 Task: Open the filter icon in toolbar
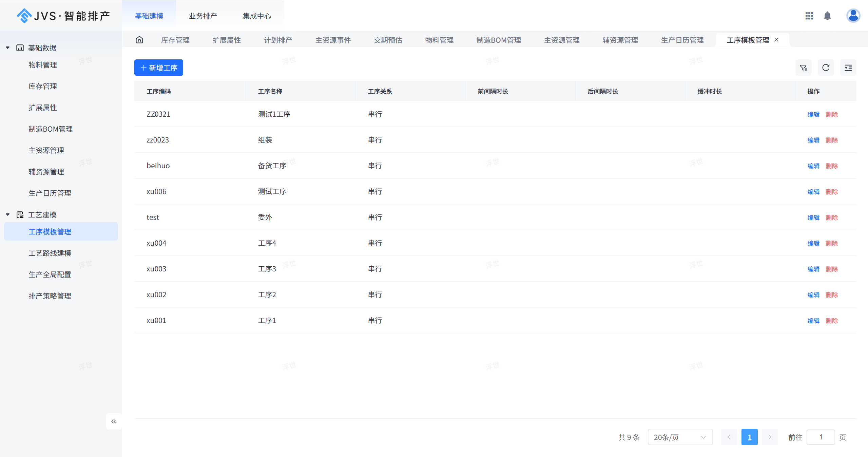pos(803,68)
